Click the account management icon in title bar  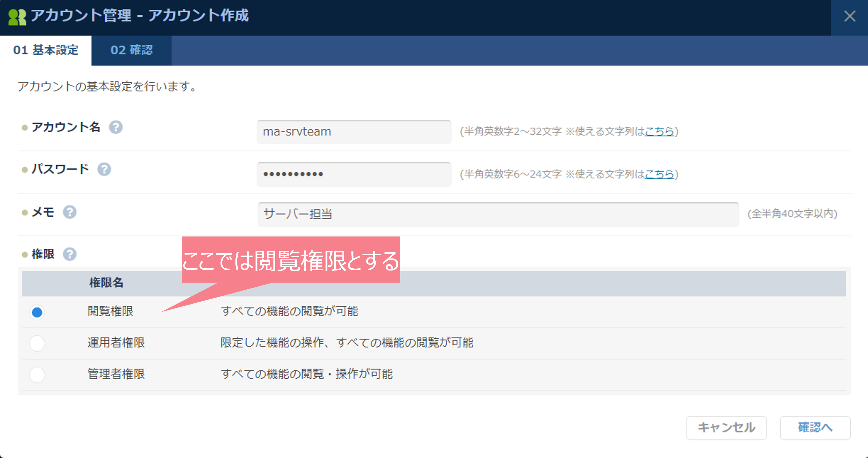tap(17, 16)
